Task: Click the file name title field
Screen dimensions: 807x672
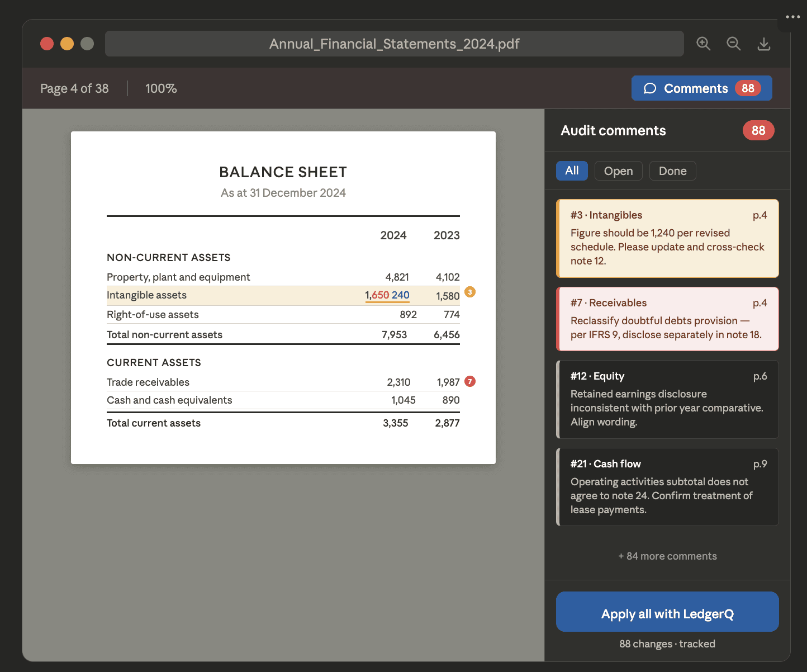Action: pyautogui.click(x=395, y=44)
